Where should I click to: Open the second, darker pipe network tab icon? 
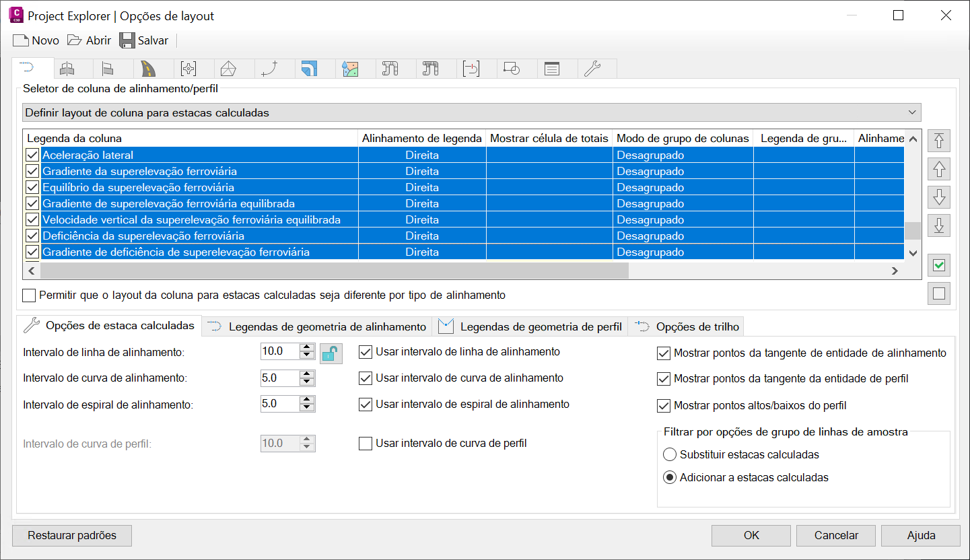431,69
